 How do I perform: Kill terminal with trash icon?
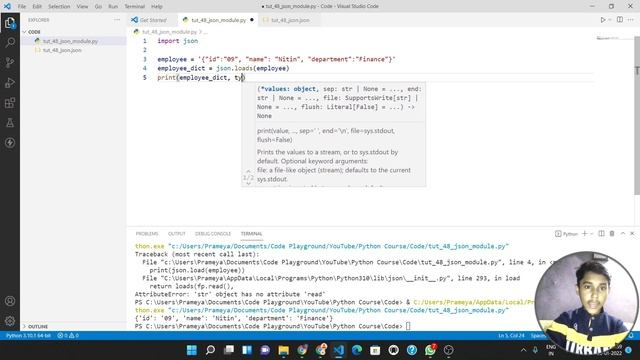[x=612, y=233]
